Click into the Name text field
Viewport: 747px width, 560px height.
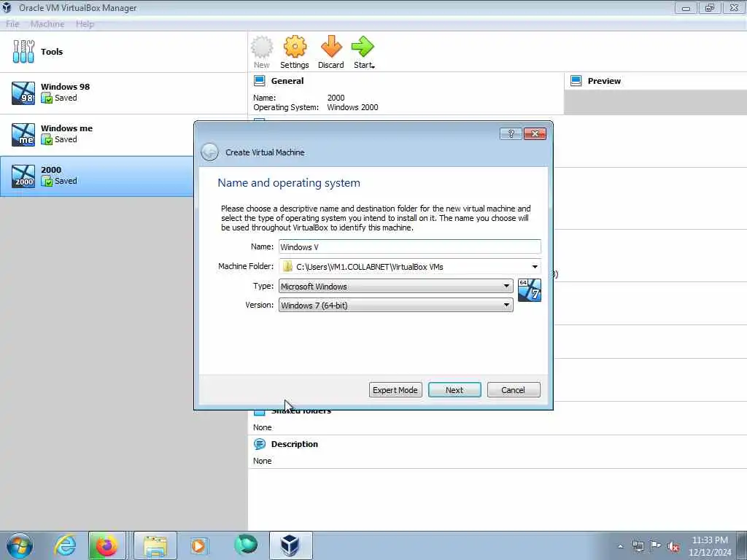[410, 246]
